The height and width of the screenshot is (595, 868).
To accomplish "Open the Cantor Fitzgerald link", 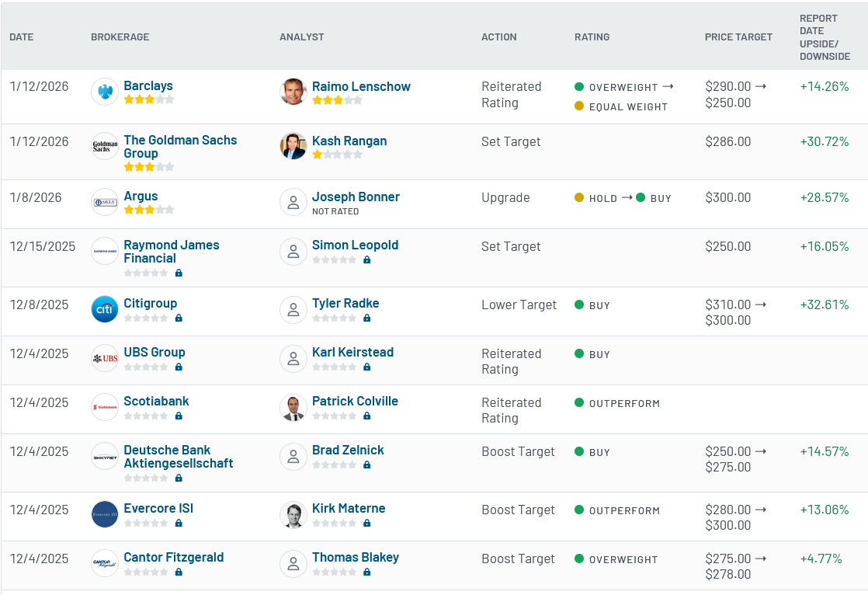I will tap(174, 558).
